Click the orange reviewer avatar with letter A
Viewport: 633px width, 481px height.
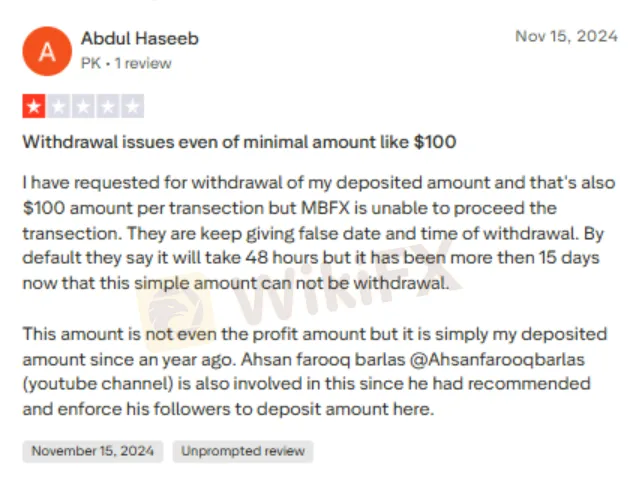coord(46,50)
